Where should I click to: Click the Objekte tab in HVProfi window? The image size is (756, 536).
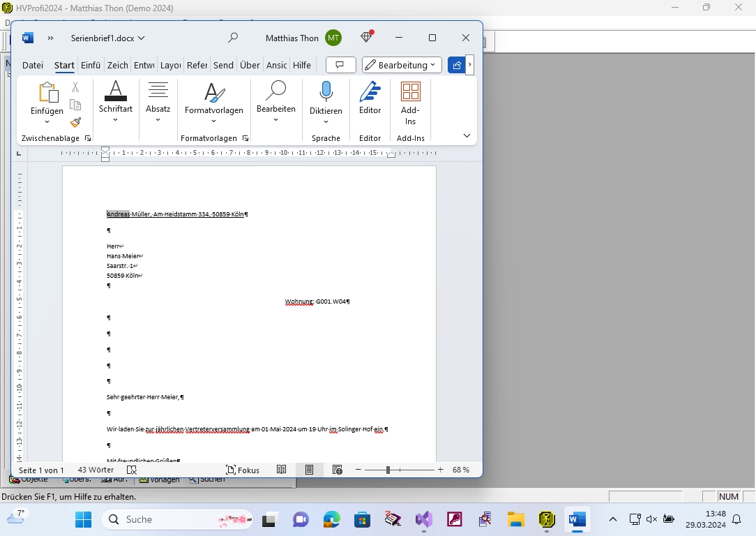coord(29,479)
